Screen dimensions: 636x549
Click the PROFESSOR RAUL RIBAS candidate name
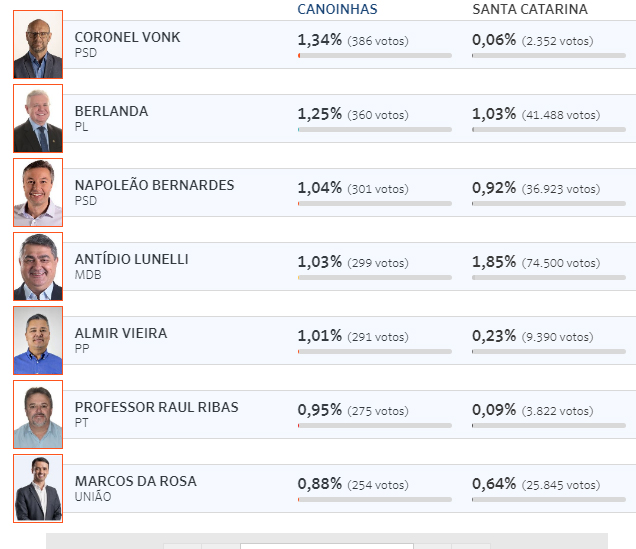click(157, 407)
